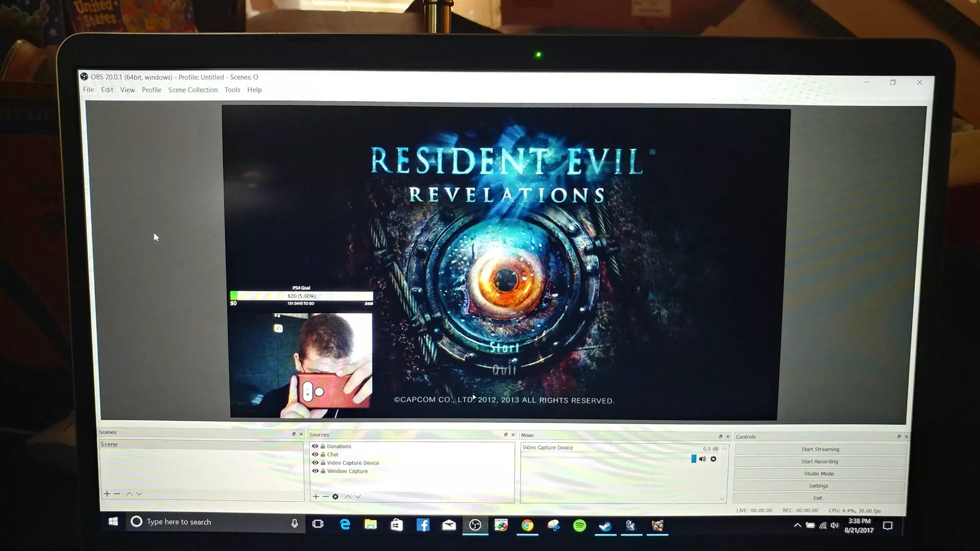Toggle visibility of the Chat source
980x551 pixels.
pos(315,454)
